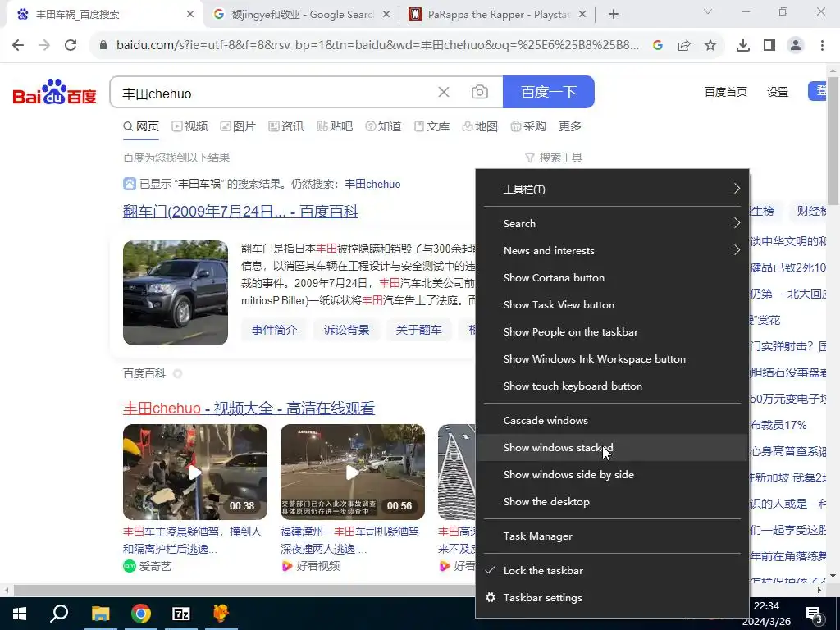Toggle Show touch keyboard button
Screen dimensions: 840x630
pos(612,386)
